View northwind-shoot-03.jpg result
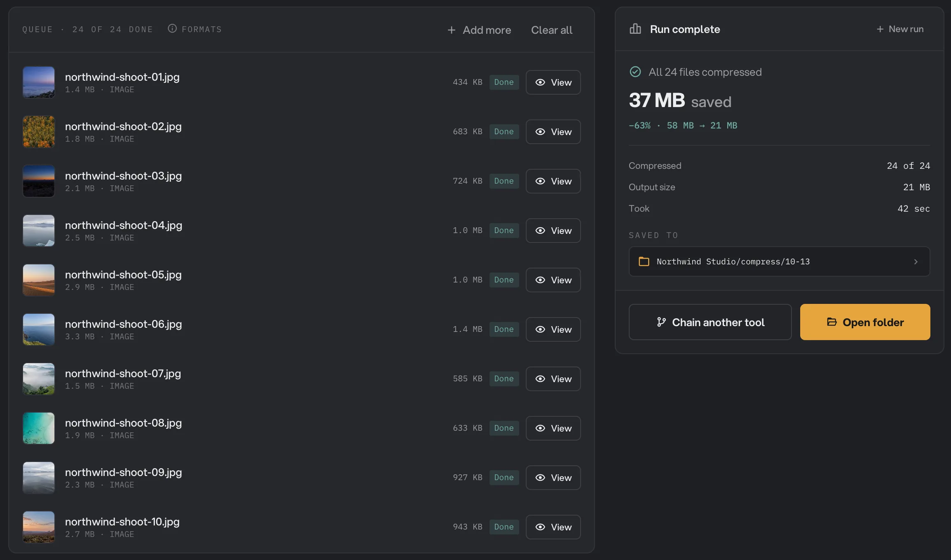The image size is (951, 560). click(553, 181)
